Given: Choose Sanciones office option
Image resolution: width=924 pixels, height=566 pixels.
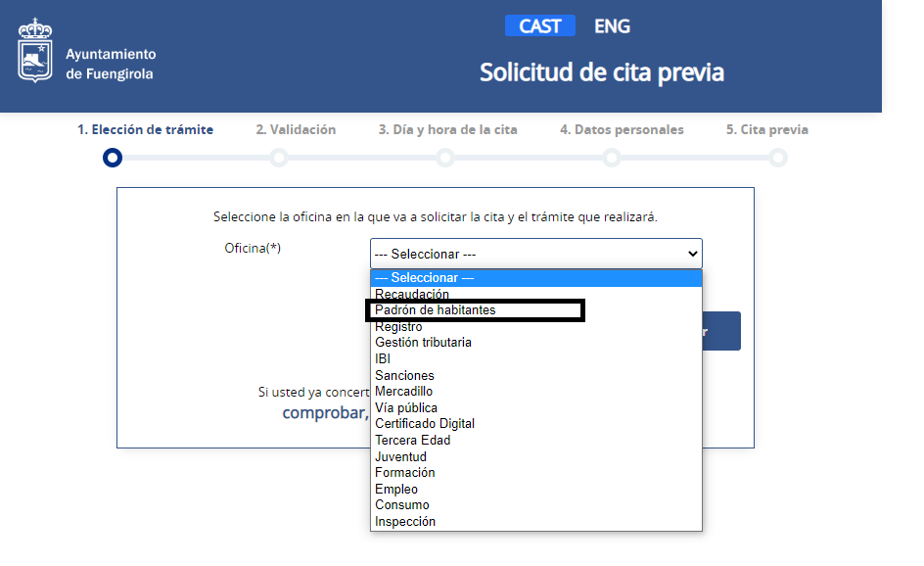Looking at the screenshot, I should click(404, 375).
